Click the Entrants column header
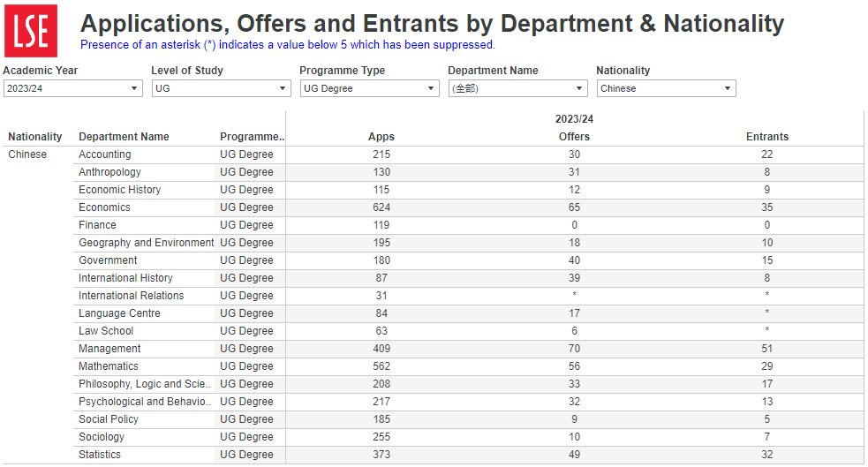Viewport: 868px width, 467px height. [x=766, y=137]
